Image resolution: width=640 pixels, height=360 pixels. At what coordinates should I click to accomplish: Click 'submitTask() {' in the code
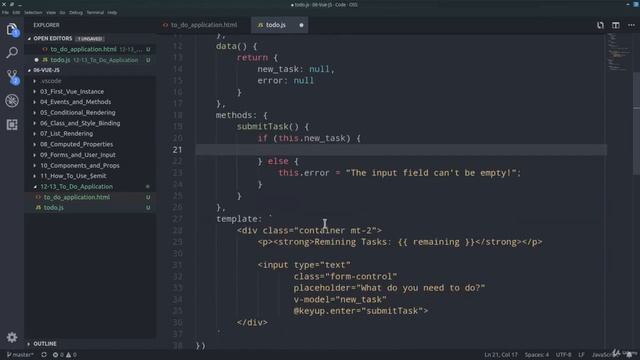click(273, 127)
